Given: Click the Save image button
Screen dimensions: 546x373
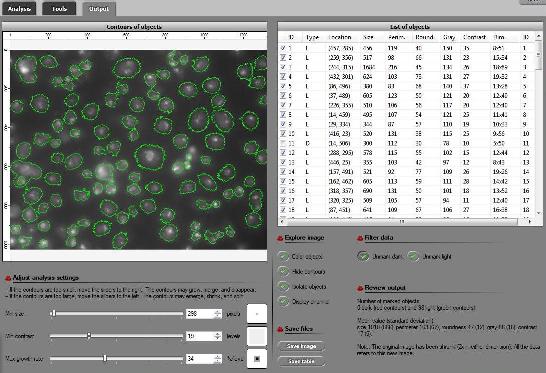Looking at the screenshot, I should [302, 346].
